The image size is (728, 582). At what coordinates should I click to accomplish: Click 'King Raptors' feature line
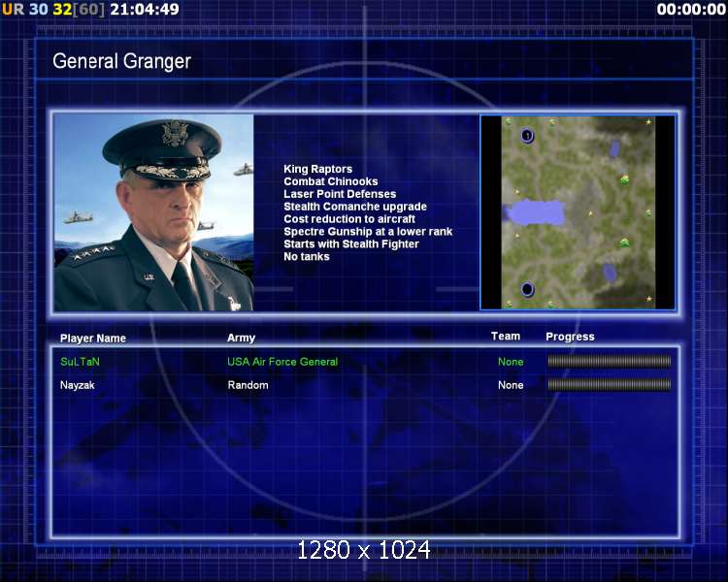coord(318,169)
